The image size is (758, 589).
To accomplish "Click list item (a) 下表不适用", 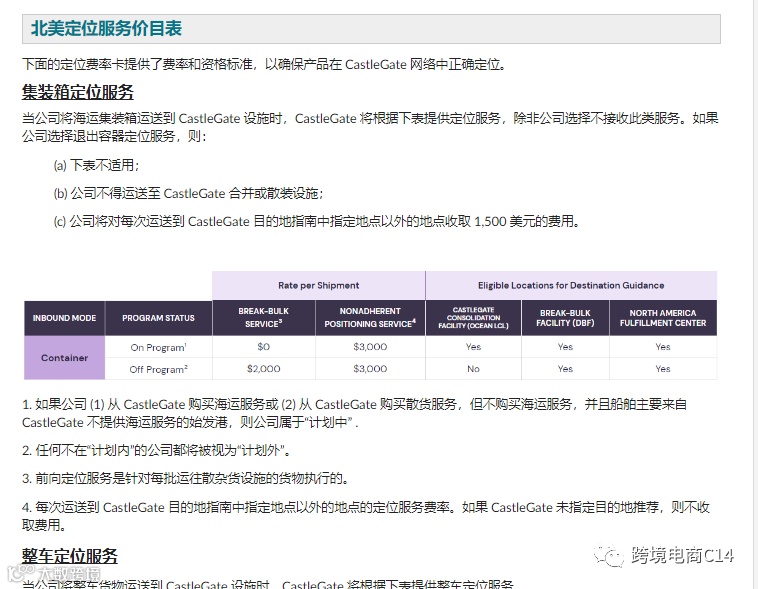I will 97,165.
